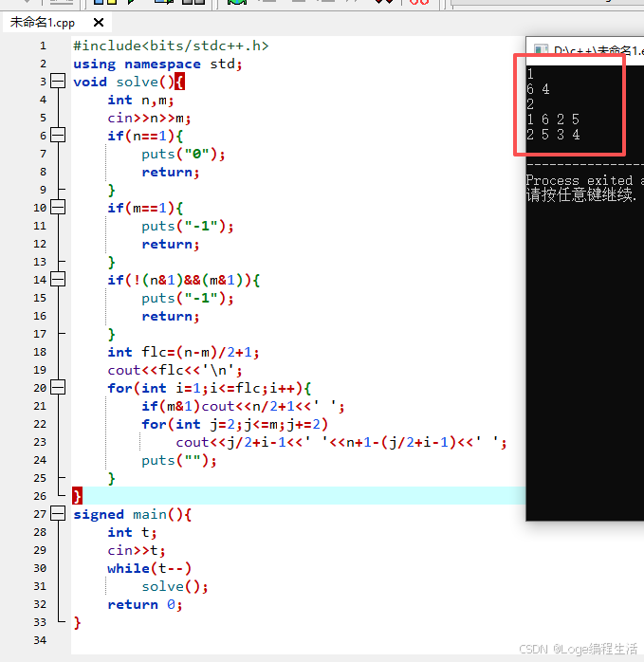Collapse the solve() function fold at line 3
Image resolution: width=644 pixels, height=662 pixels.
click(58, 81)
